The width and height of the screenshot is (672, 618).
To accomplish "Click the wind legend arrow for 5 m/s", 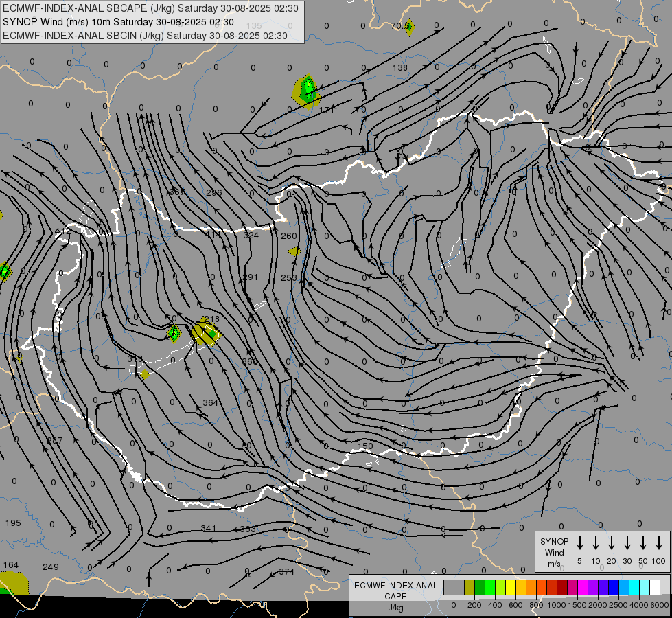I will [579, 542].
